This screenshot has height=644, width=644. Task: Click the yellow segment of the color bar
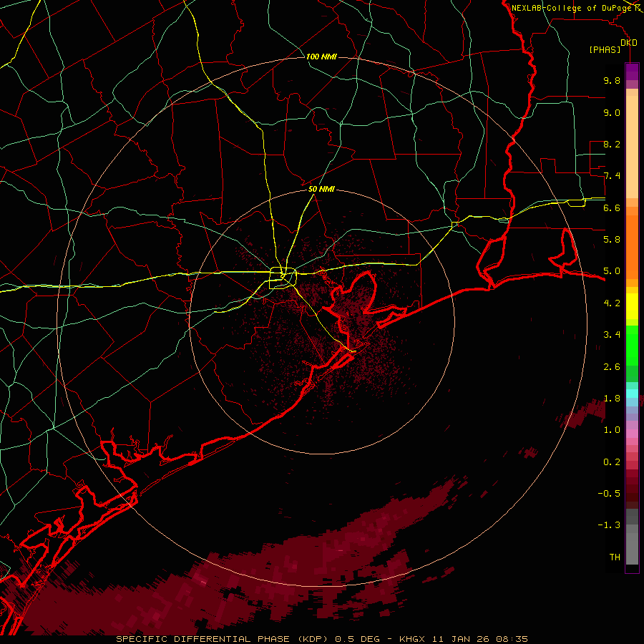click(632, 306)
